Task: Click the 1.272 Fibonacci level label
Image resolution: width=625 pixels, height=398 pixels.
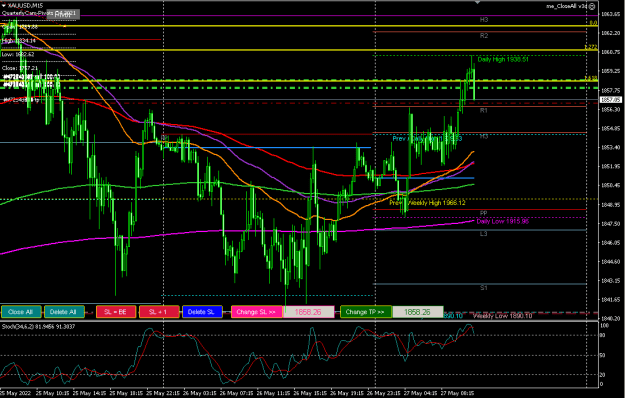Action: pos(590,47)
